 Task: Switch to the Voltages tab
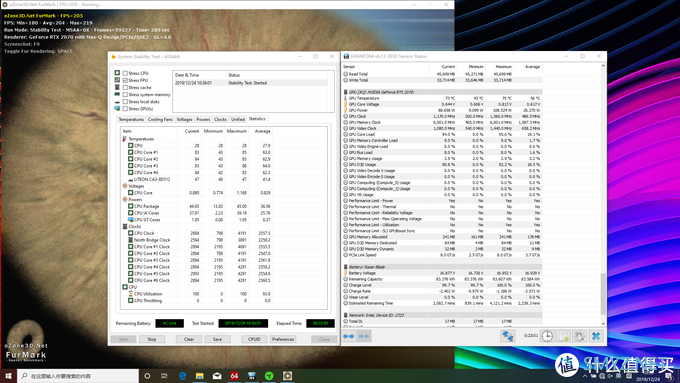pyautogui.click(x=184, y=119)
